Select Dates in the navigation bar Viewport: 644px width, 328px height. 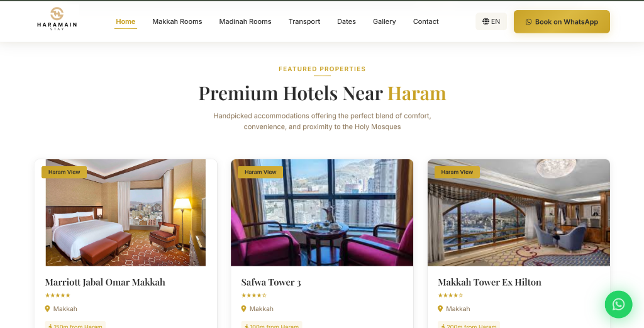coord(347,21)
